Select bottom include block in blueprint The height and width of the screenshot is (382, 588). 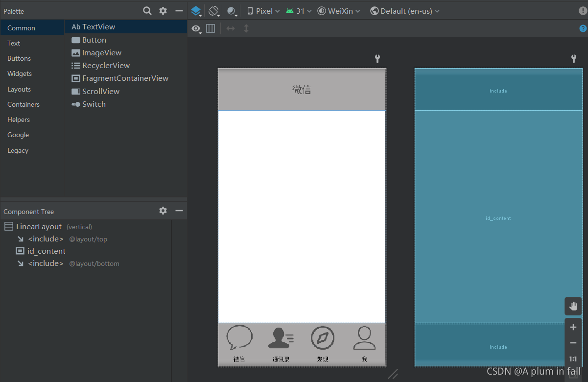tap(498, 345)
